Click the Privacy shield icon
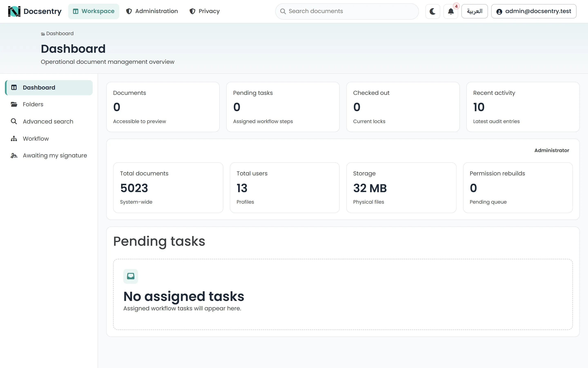 (x=193, y=11)
